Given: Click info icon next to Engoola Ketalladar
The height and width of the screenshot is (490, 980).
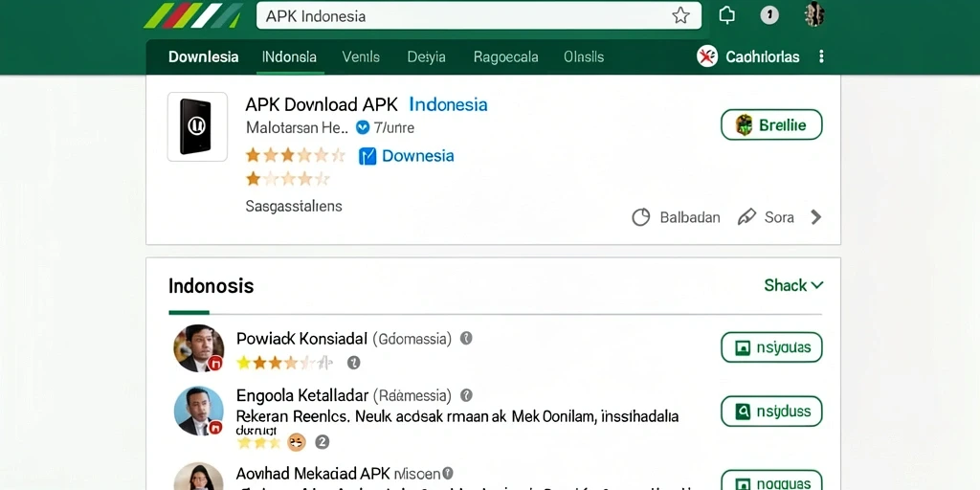Looking at the screenshot, I should [x=466, y=395].
